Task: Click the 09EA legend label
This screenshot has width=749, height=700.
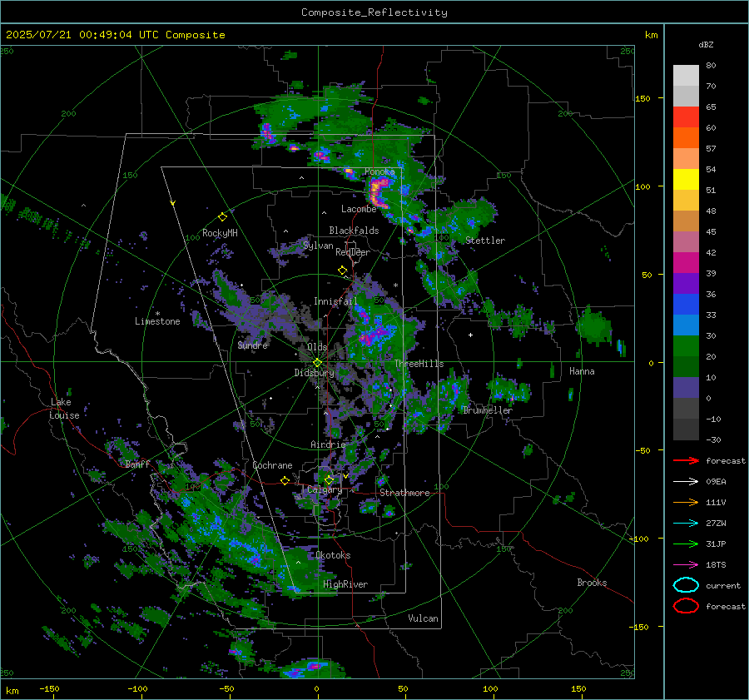Action: [716, 482]
